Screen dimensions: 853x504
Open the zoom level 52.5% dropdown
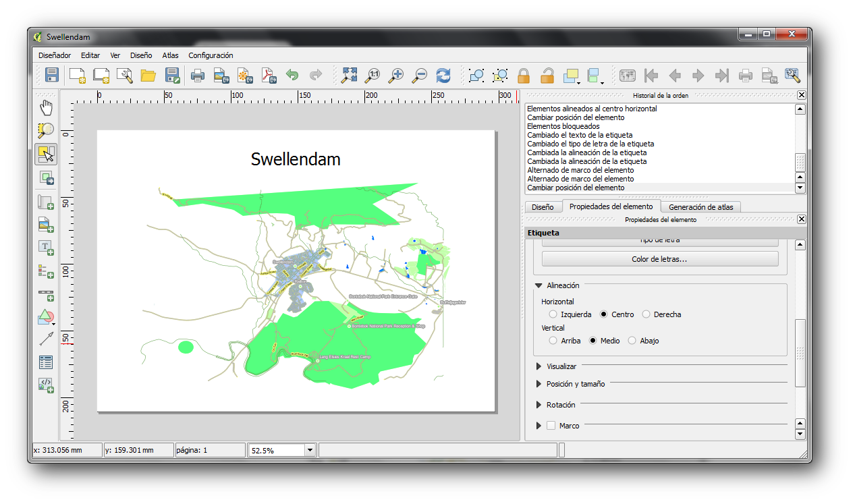[310, 450]
